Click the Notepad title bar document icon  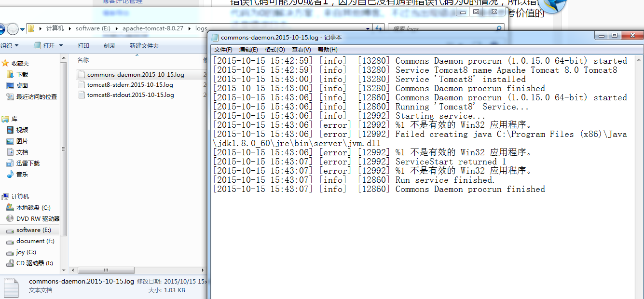(215, 37)
